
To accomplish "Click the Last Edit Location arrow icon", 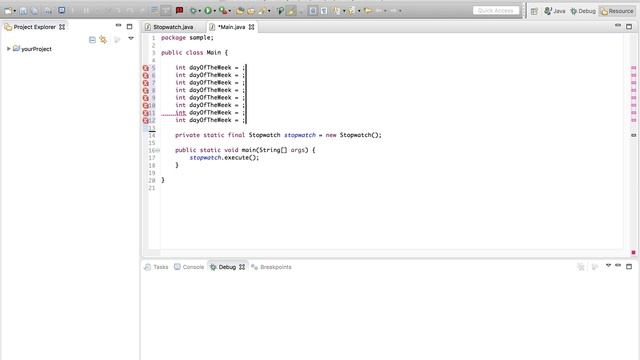I will tap(368, 11).
